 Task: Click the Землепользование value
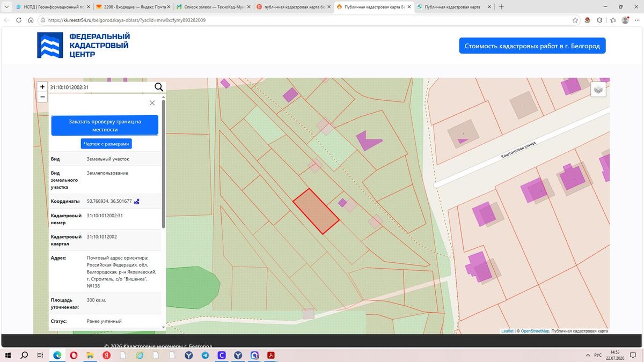tap(107, 173)
